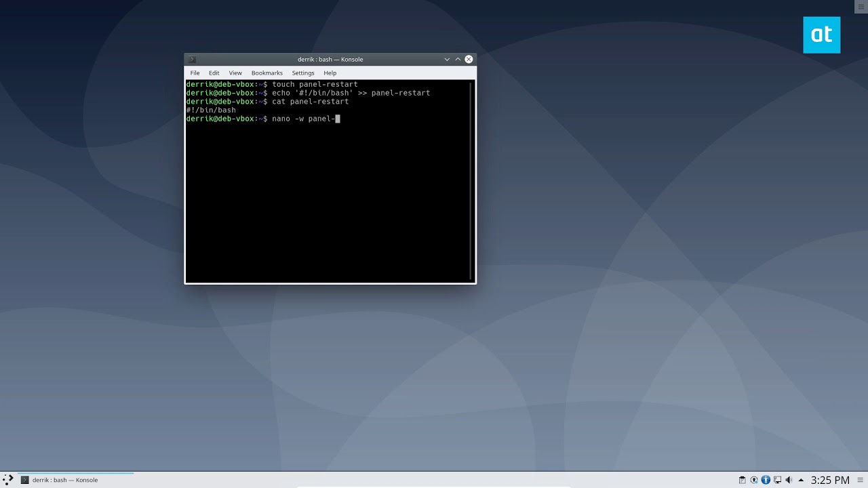The image size is (868, 488).
Task: Click the Konsole terminal icon in title bar
Action: 192,59
